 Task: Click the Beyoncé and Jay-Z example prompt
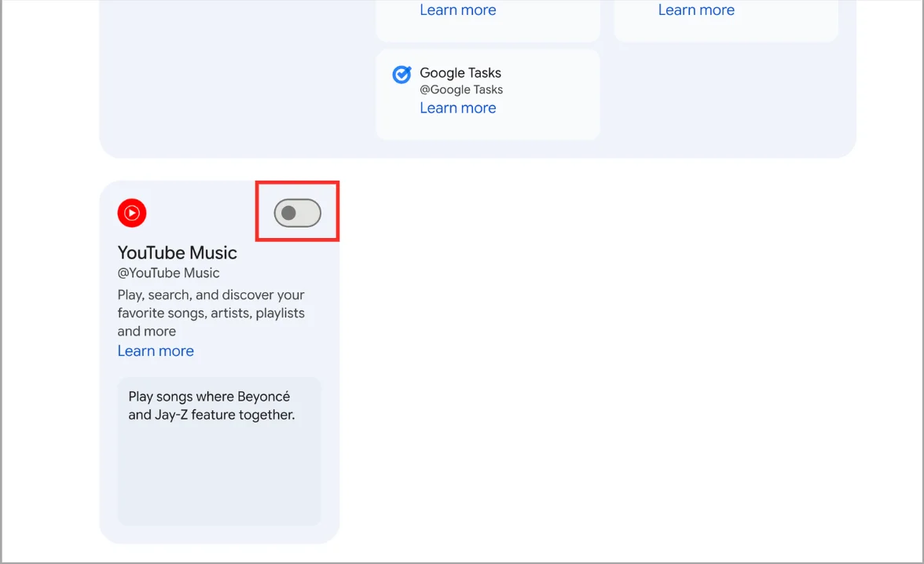coord(219,452)
